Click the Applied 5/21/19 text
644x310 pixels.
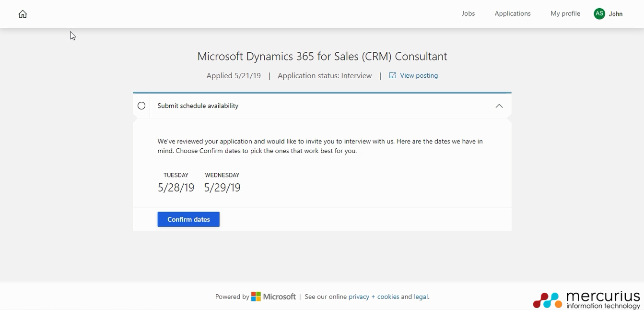pyautogui.click(x=234, y=75)
